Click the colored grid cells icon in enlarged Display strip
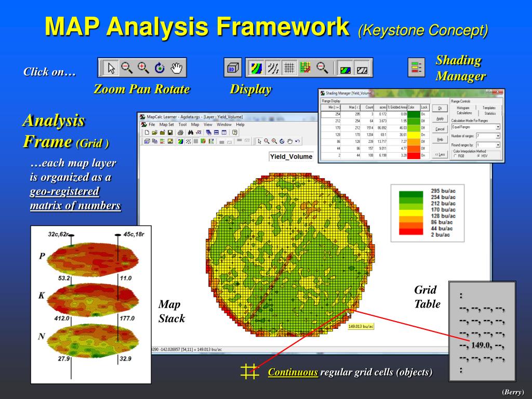Screen dimensions: 532x399 [305, 68]
